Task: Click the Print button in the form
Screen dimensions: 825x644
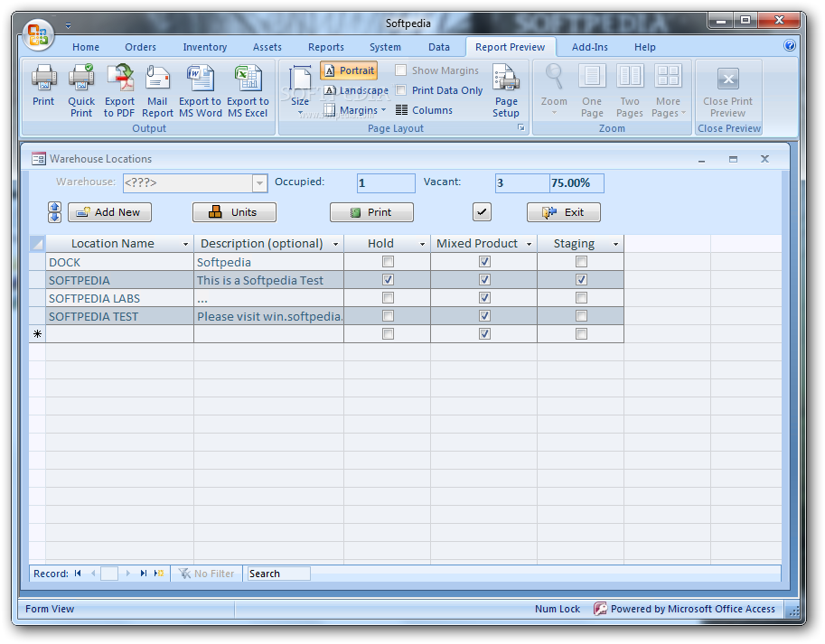Action: point(371,212)
